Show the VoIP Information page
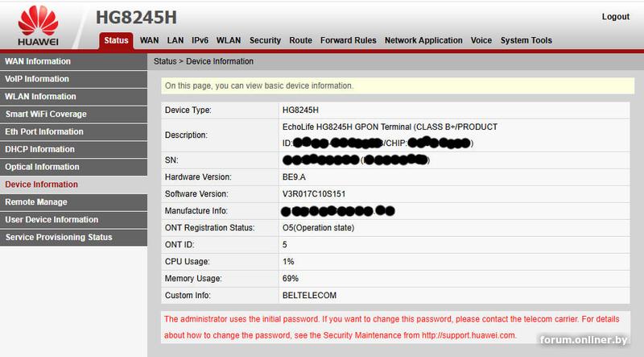The width and height of the screenshot is (644, 357). [x=73, y=79]
